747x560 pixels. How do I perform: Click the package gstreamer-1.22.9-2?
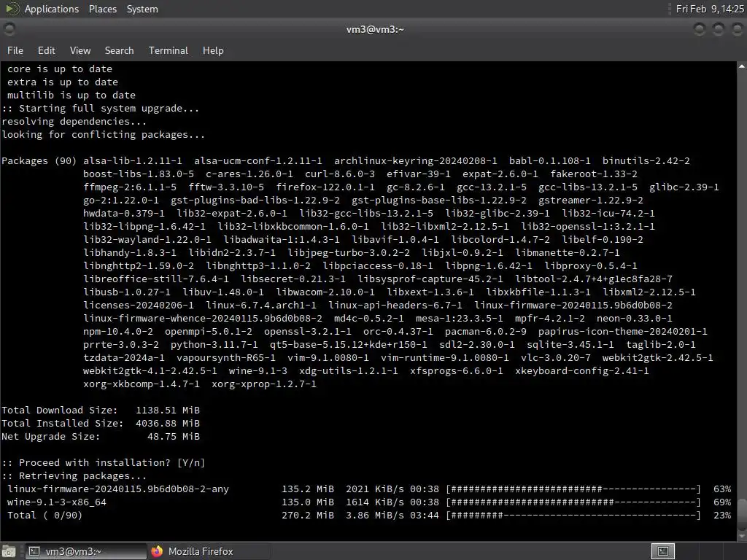click(x=591, y=201)
